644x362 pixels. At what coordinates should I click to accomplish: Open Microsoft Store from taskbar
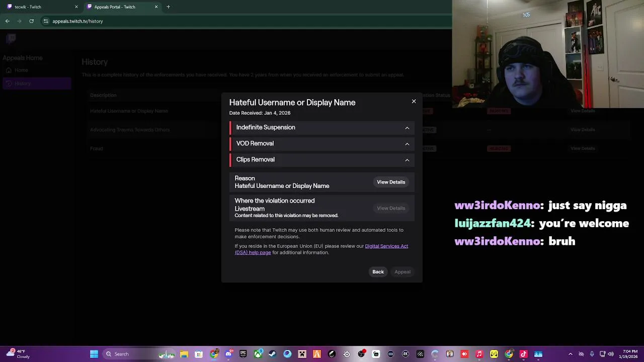coord(199,354)
